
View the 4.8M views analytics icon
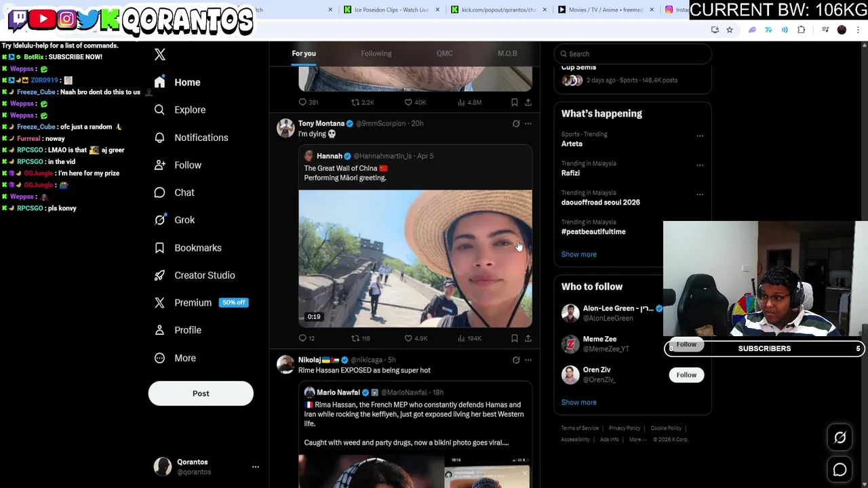click(x=461, y=102)
